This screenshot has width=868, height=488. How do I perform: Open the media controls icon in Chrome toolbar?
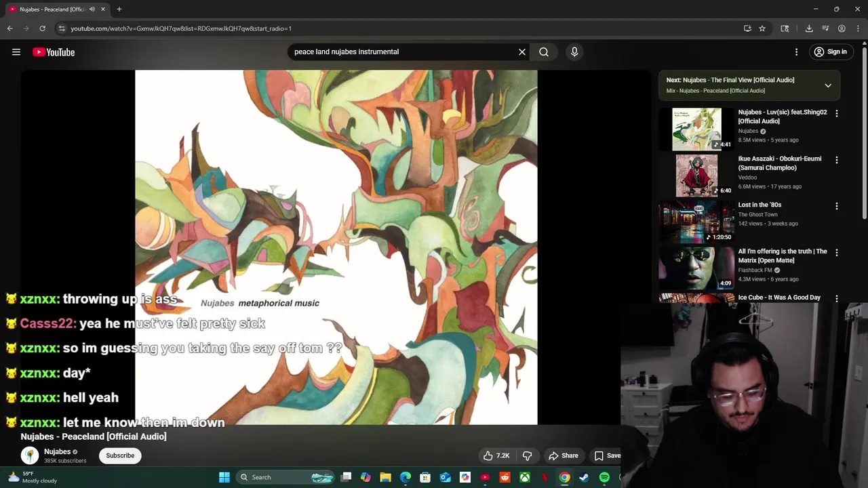pos(825,28)
